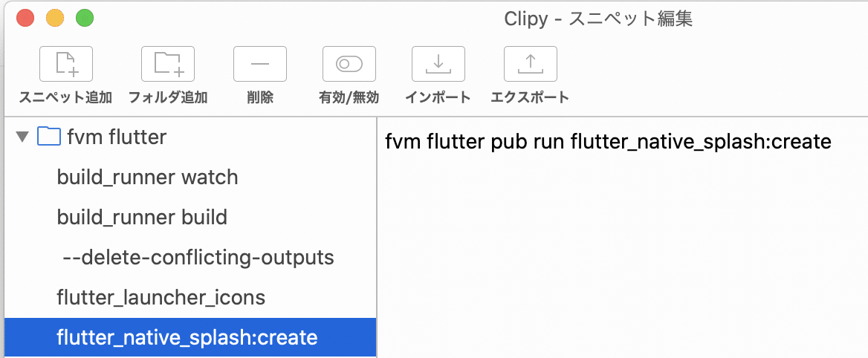Select the fvm flutter folder name

tap(116, 137)
